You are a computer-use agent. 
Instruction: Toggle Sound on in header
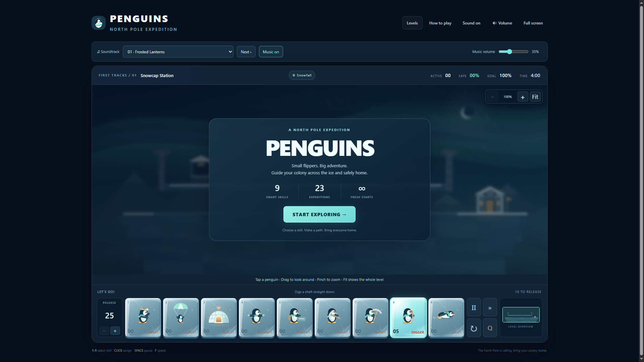click(x=471, y=23)
